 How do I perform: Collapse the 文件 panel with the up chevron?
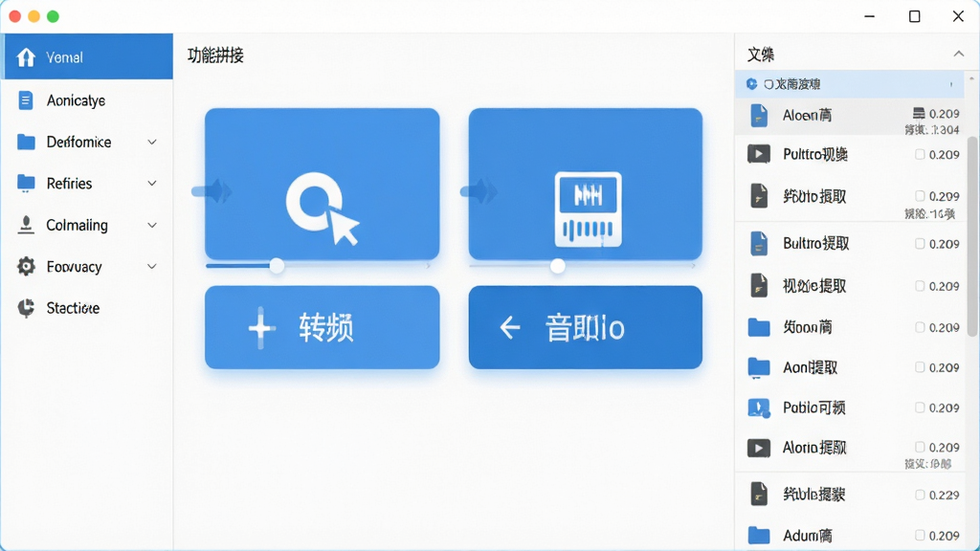[958, 55]
